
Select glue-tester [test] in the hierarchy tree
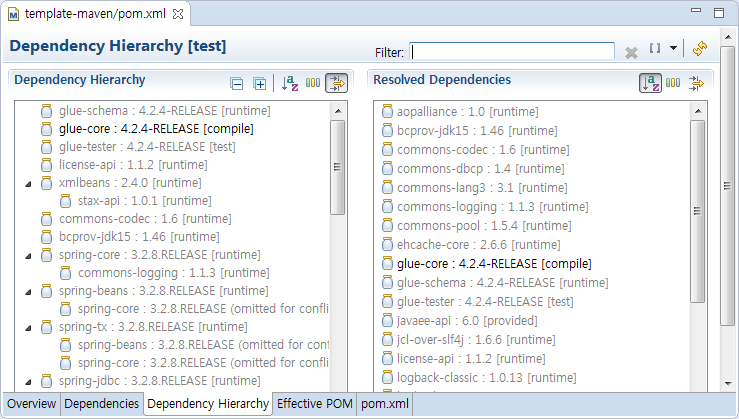[147, 147]
